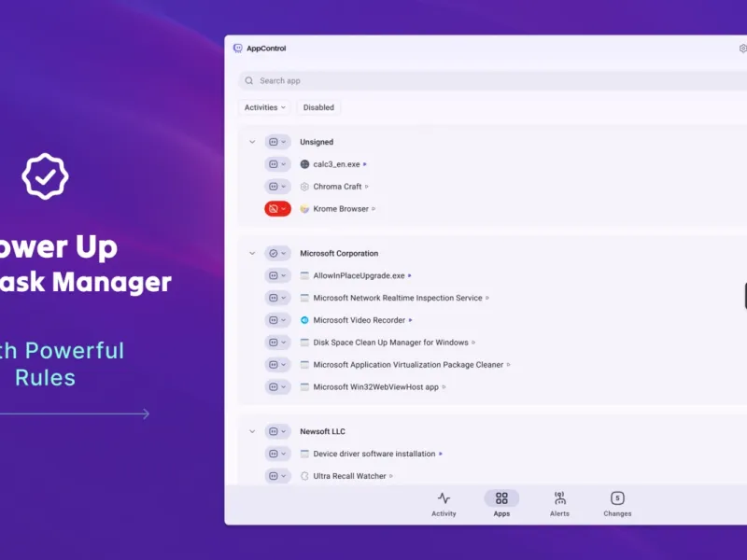Image resolution: width=747 pixels, height=560 pixels.
Task: Select the Unsigned group heading
Action: pos(317,142)
